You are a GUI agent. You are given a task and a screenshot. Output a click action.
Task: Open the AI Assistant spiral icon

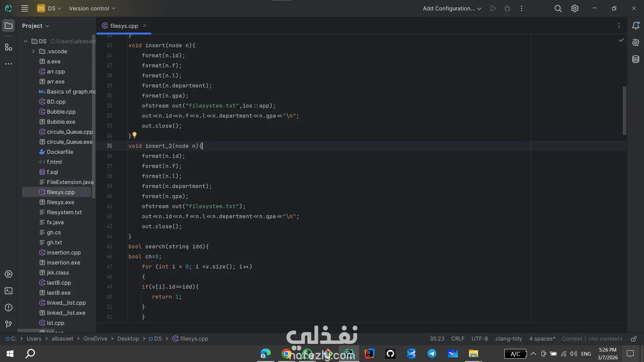pyautogui.click(x=636, y=42)
